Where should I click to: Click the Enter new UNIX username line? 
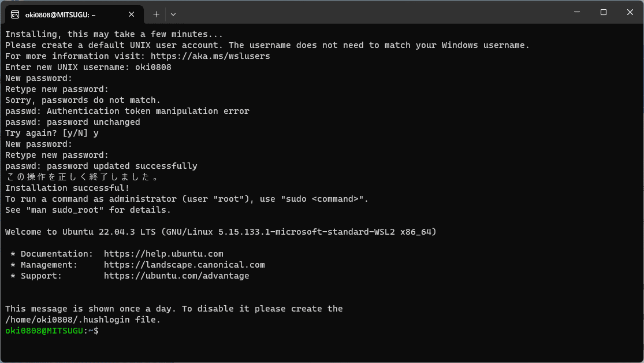point(88,68)
